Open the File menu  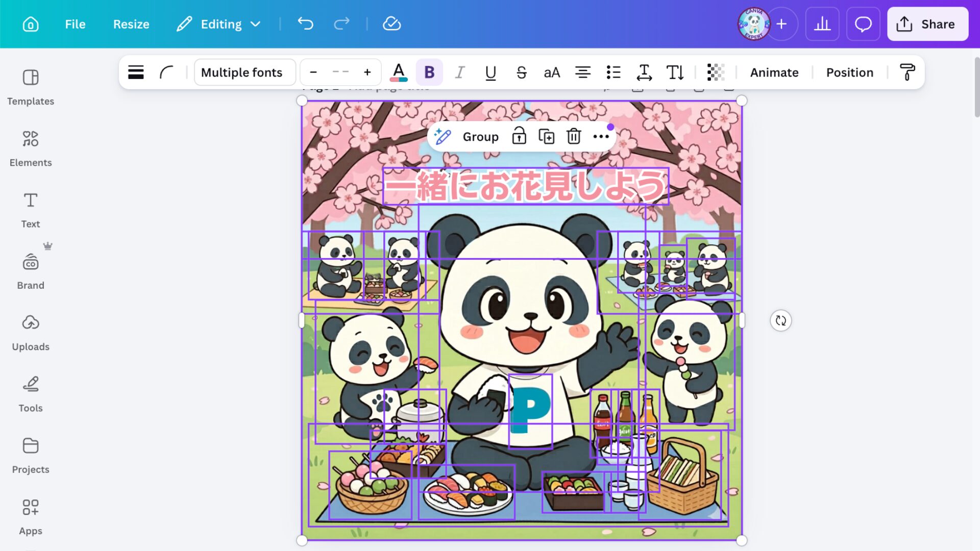(75, 24)
